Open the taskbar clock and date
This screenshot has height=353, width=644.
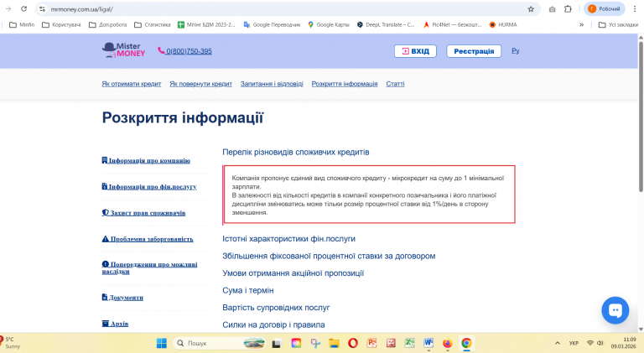click(624, 343)
